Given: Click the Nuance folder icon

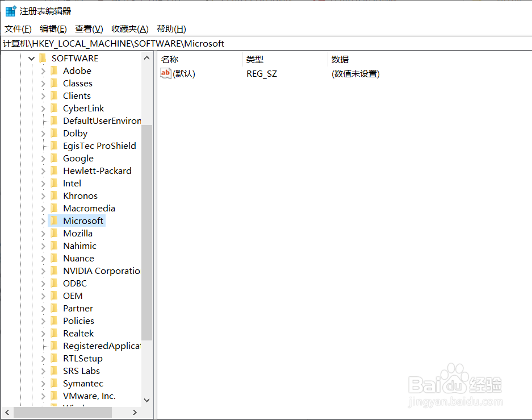Looking at the screenshot, I should [54, 259].
